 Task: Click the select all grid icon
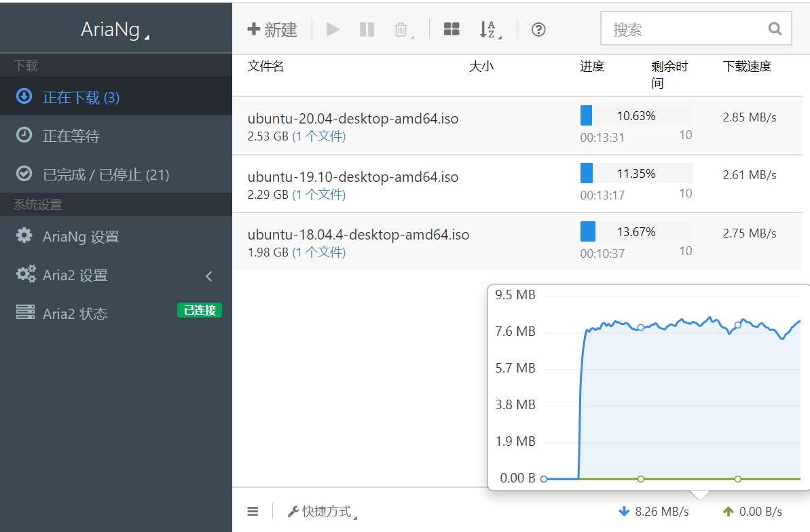452,29
